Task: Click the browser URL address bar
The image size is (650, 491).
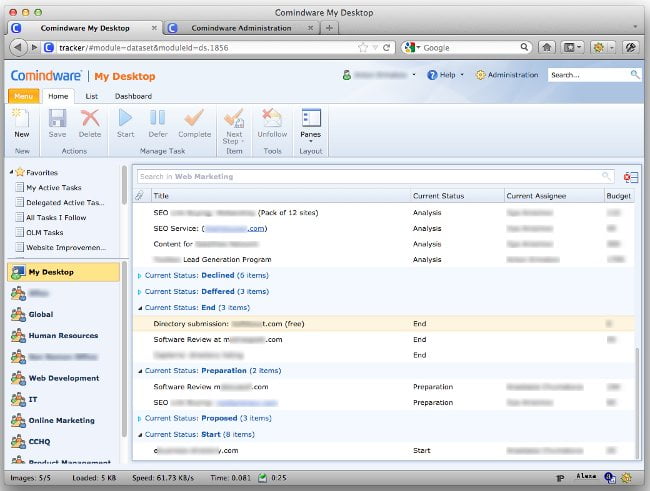Action: coord(207,48)
